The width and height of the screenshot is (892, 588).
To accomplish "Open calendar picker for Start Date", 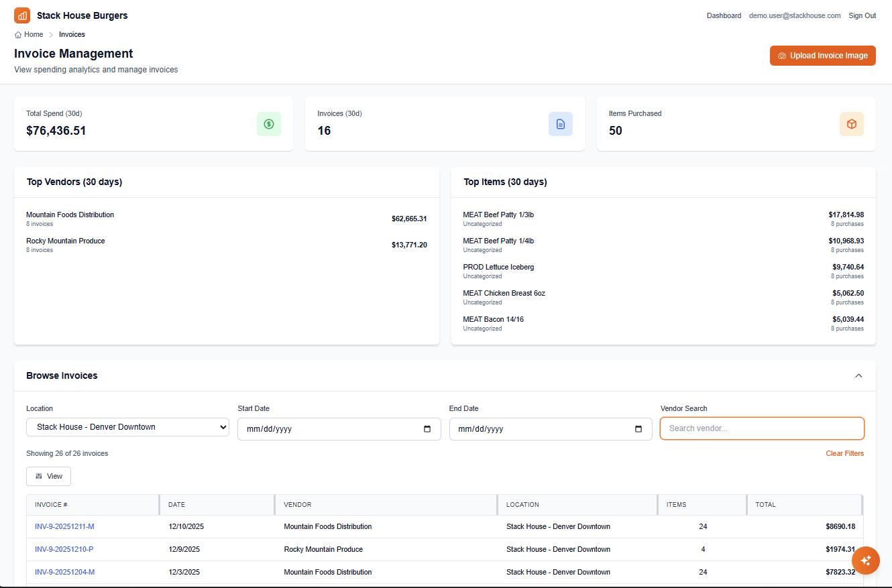I will coord(427,429).
